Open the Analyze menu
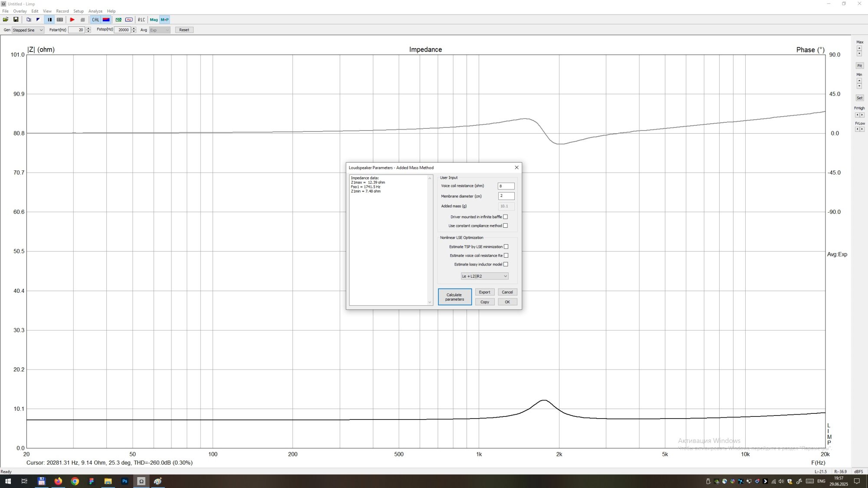The width and height of the screenshot is (868, 488). click(95, 11)
